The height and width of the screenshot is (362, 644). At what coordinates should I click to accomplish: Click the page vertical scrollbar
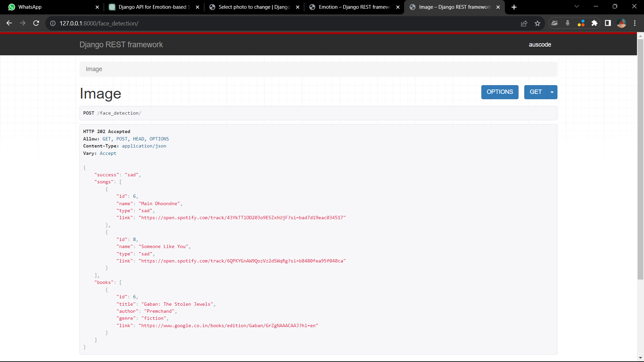pyautogui.click(x=640, y=158)
